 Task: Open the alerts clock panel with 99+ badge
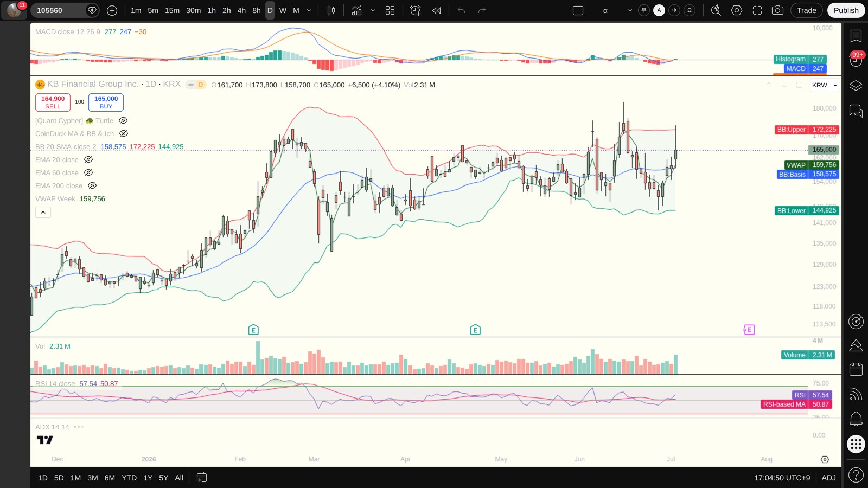(x=856, y=60)
